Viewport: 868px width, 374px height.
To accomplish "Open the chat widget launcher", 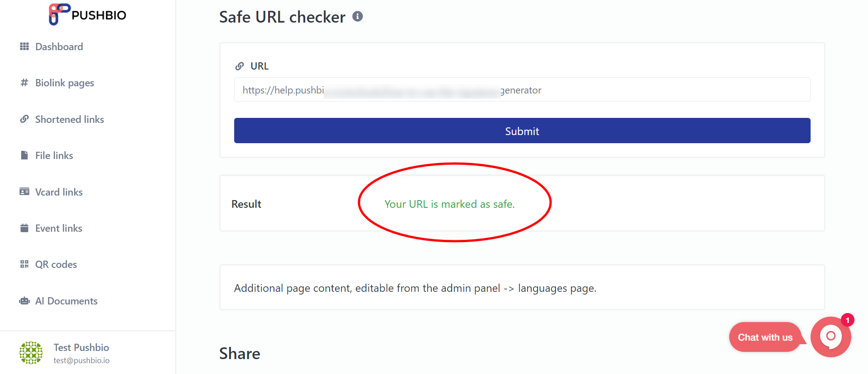I will (x=831, y=337).
